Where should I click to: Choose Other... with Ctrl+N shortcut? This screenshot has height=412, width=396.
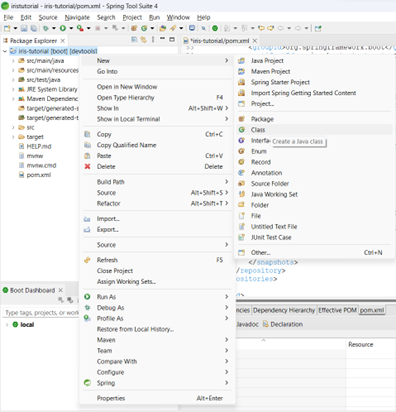tap(314, 253)
